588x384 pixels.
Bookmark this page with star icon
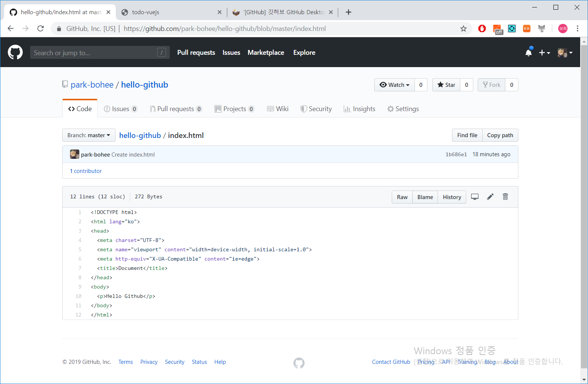463,29
